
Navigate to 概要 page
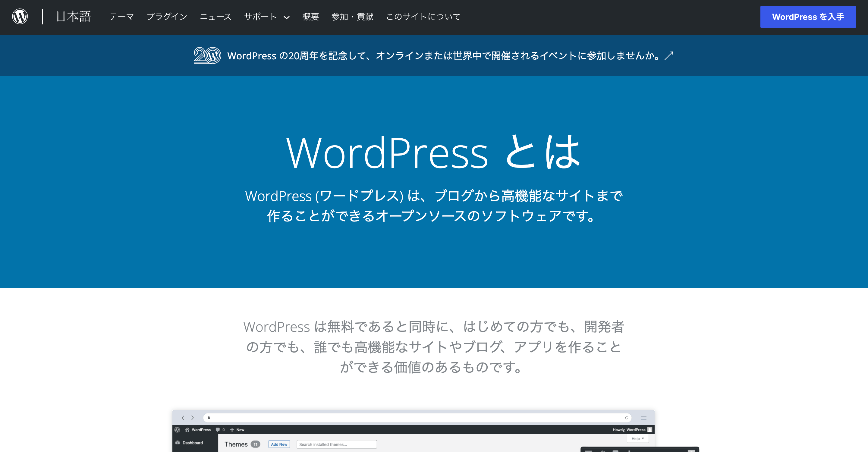pos(310,17)
